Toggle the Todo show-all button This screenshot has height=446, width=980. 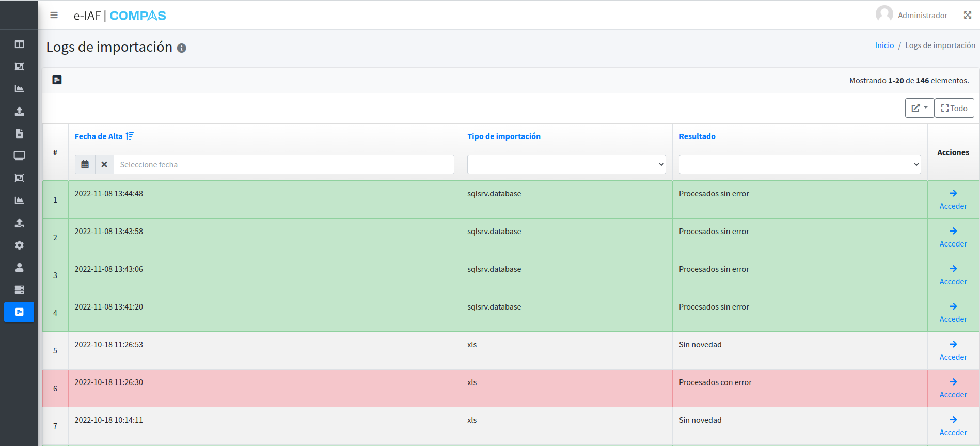coord(954,108)
